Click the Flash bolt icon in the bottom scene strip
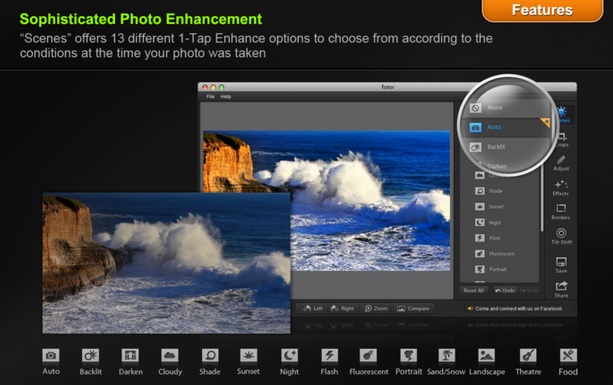Image resolution: width=613 pixels, height=385 pixels. (x=329, y=355)
